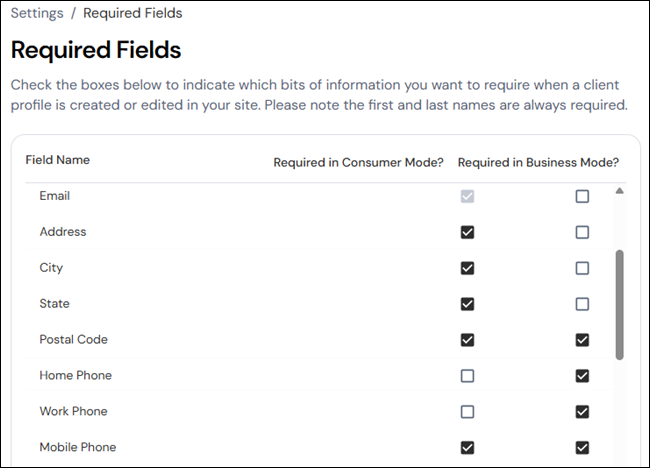
Task: Uncheck City required in Consumer Mode
Action: 467,268
